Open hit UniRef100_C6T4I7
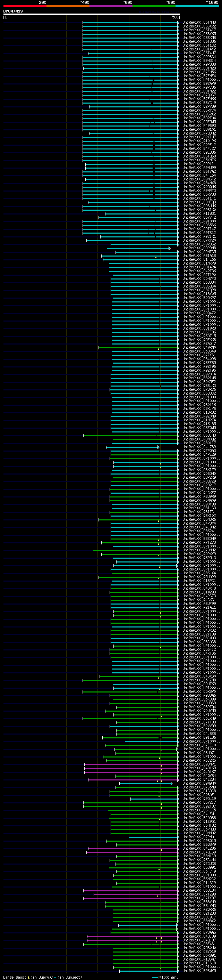Image resolution: width=222 pixels, height=980 pixels. 199,30
